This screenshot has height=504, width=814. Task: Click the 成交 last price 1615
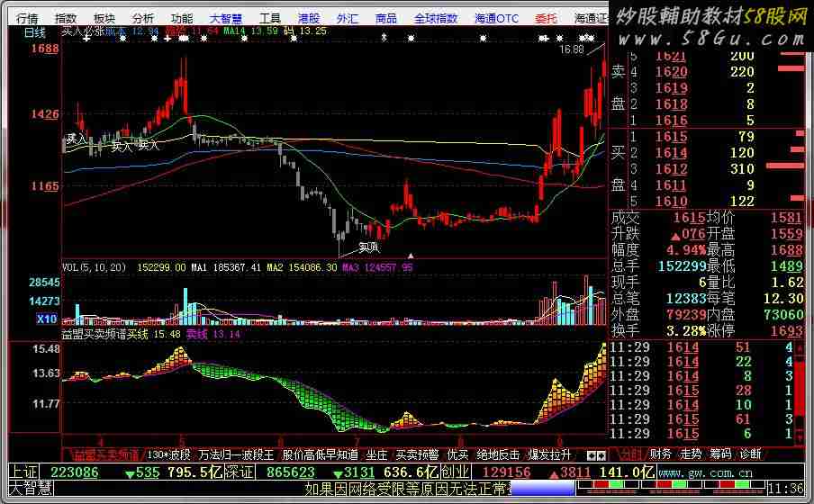pyautogui.click(x=690, y=218)
